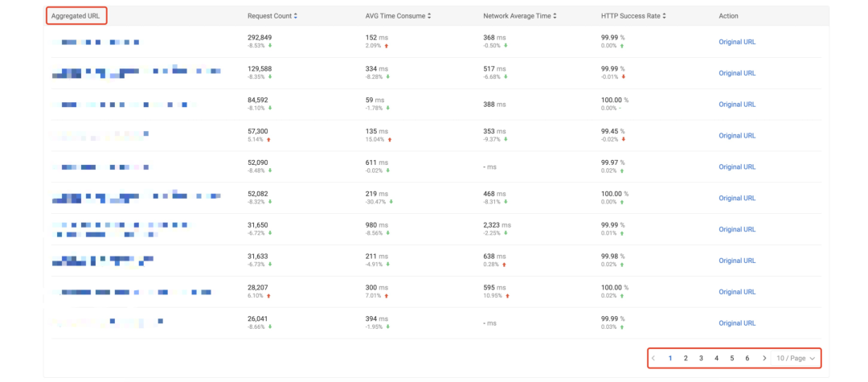Click the Action column header

(728, 16)
